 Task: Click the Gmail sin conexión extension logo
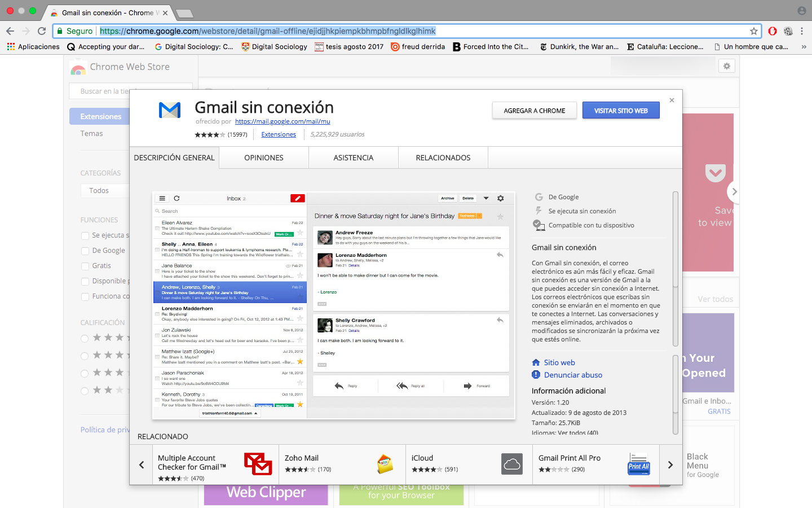(170, 111)
